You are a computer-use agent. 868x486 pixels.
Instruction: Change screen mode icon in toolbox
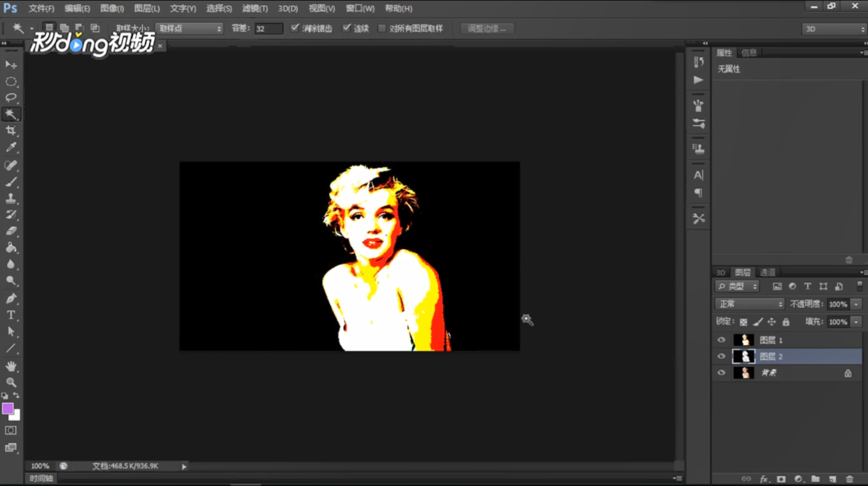click(11, 448)
